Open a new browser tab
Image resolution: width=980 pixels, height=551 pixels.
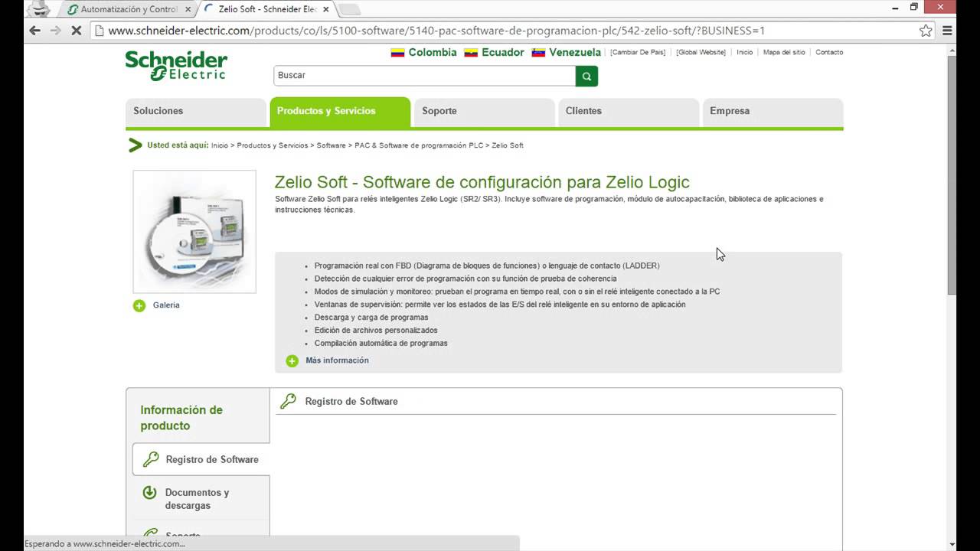[x=349, y=10]
